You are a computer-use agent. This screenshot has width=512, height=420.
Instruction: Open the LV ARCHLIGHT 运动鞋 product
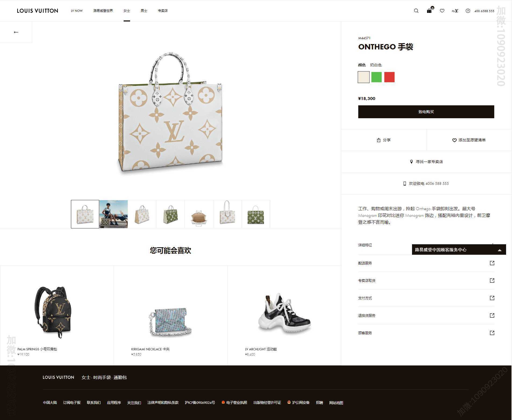pos(284,316)
